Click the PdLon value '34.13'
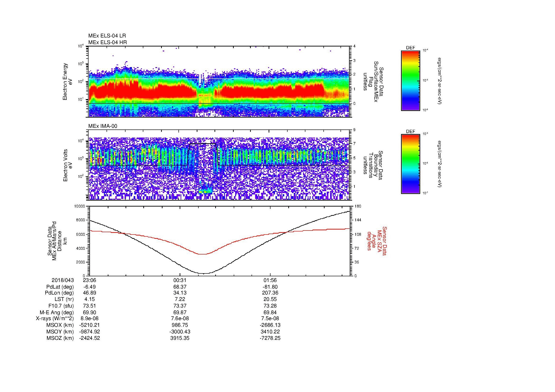555x392 pixels. point(180,293)
